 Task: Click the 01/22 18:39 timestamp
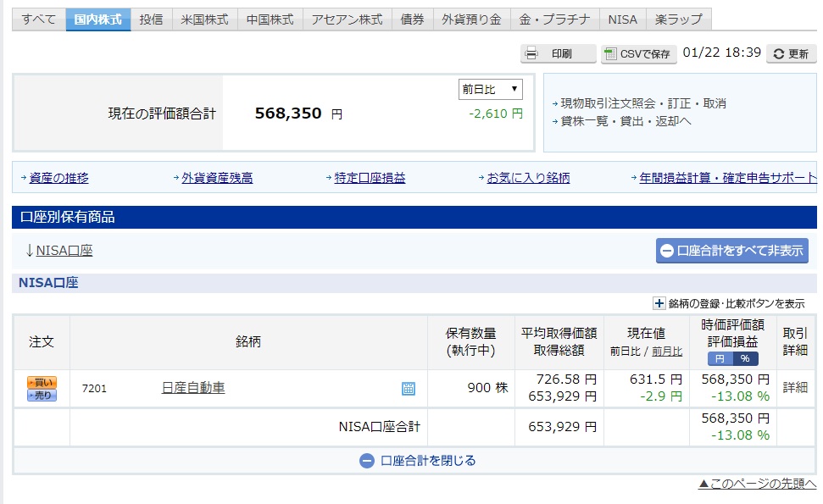pyautogui.click(x=721, y=53)
